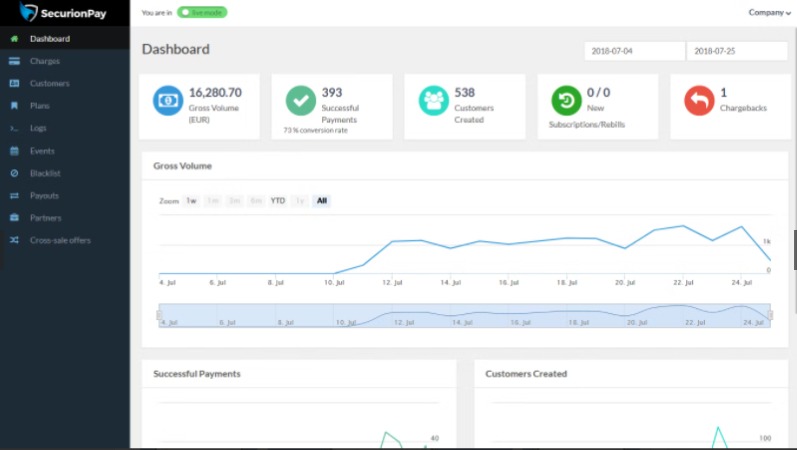797x450 pixels.
Task: Click the Successful Payments panel heading
Action: (197, 374)
